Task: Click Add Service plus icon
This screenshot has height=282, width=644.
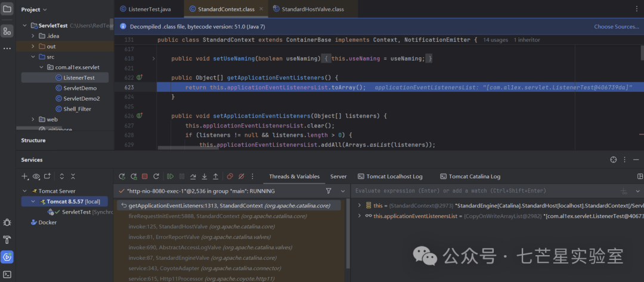Action: [x=24, y=176]
